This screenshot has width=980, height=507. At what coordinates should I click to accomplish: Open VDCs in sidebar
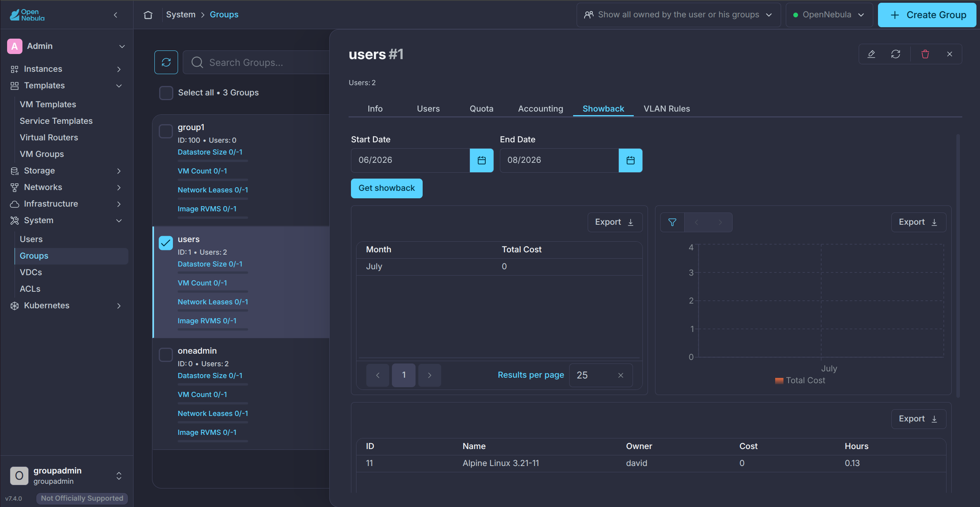coord(31,272)
